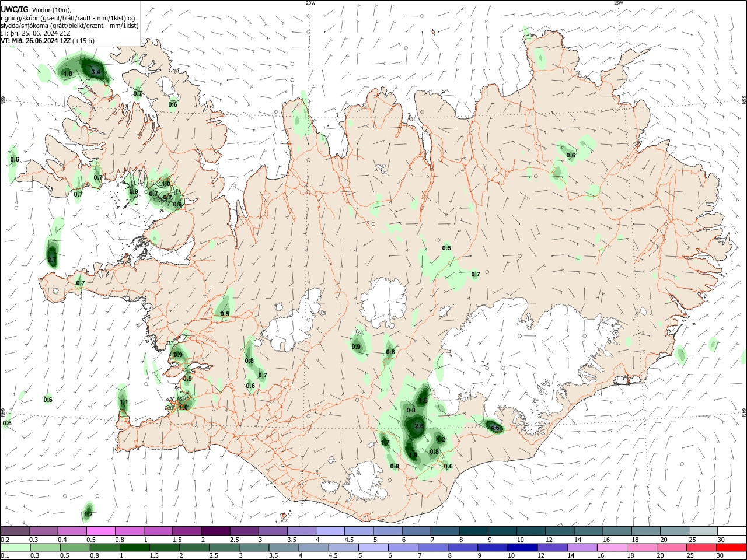Click the 0.2 label in the upper legend
The image size is (747, 560).
[5, 540]
